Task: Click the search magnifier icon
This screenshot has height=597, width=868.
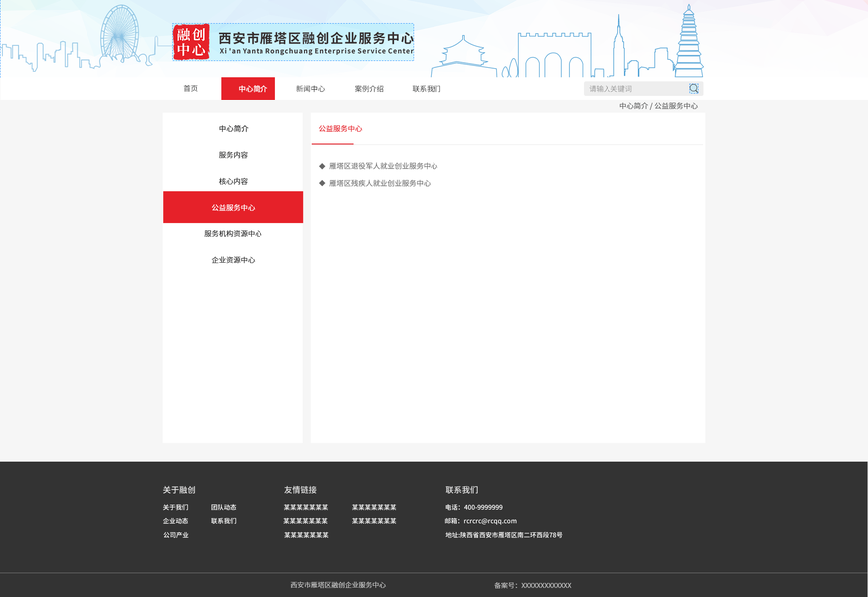Action: (x=694, y=88)
